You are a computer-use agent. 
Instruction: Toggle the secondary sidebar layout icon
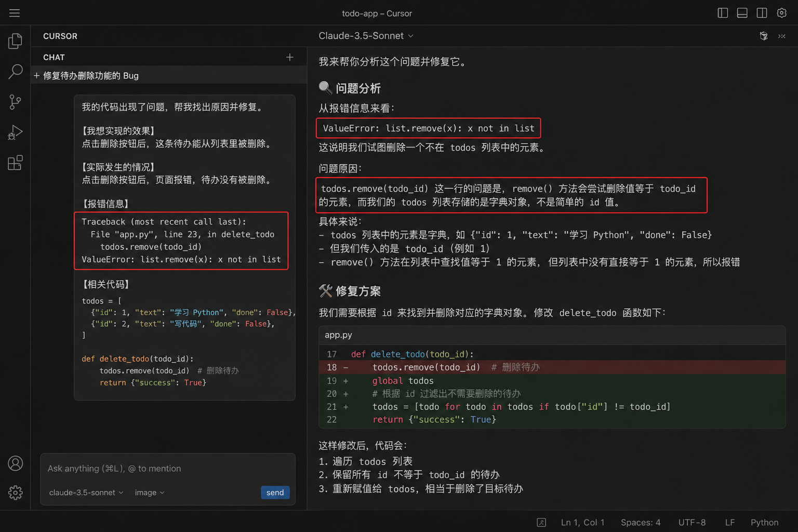coord(762,13)
